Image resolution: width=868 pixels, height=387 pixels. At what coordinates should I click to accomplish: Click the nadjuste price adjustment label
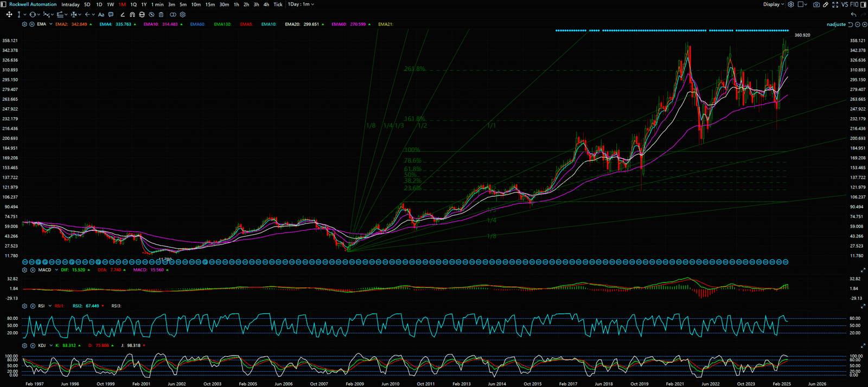coord(836,24)
